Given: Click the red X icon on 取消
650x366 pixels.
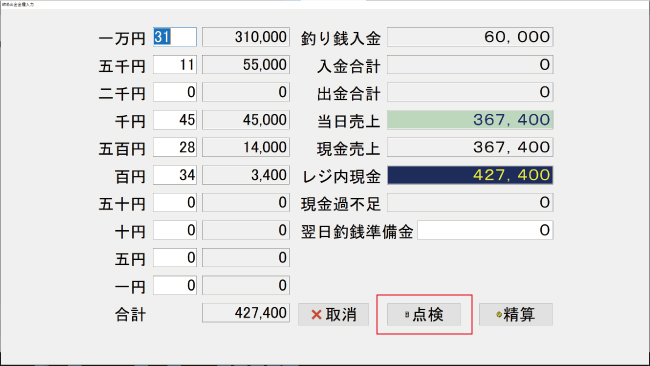Looking at the screenshot, I should click(x=316, y=315).
